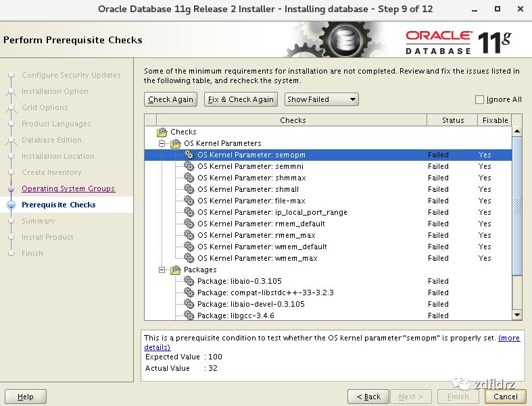Click Fix & Check Again button
This screenshot has width=532, height=406.
(x=241, y=99)
